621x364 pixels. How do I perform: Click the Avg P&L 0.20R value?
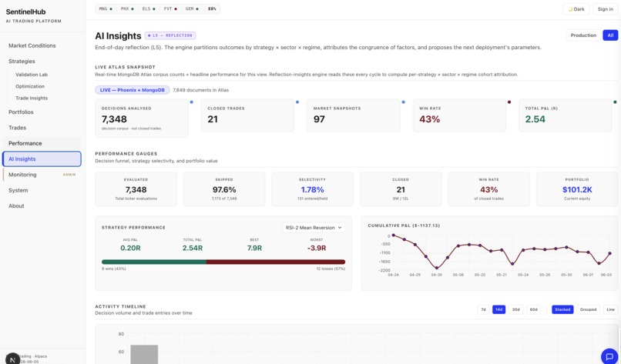130,248
